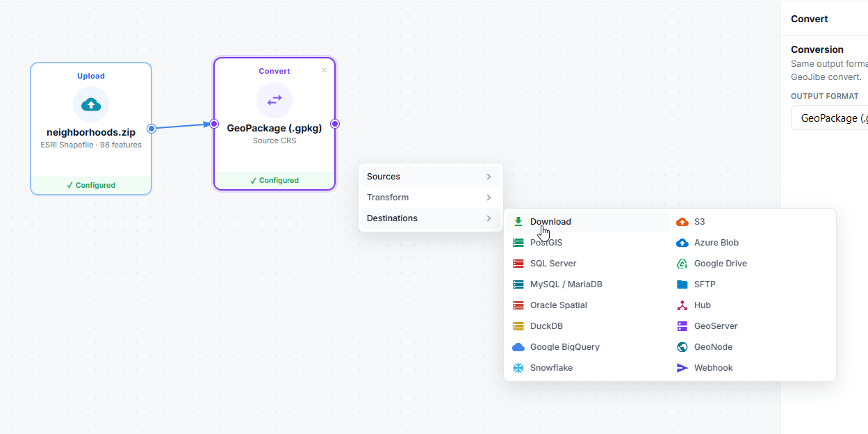Screen dimensions: 868x434
Task: Select the GeoServer icon
Action: (x=682, y=326)
